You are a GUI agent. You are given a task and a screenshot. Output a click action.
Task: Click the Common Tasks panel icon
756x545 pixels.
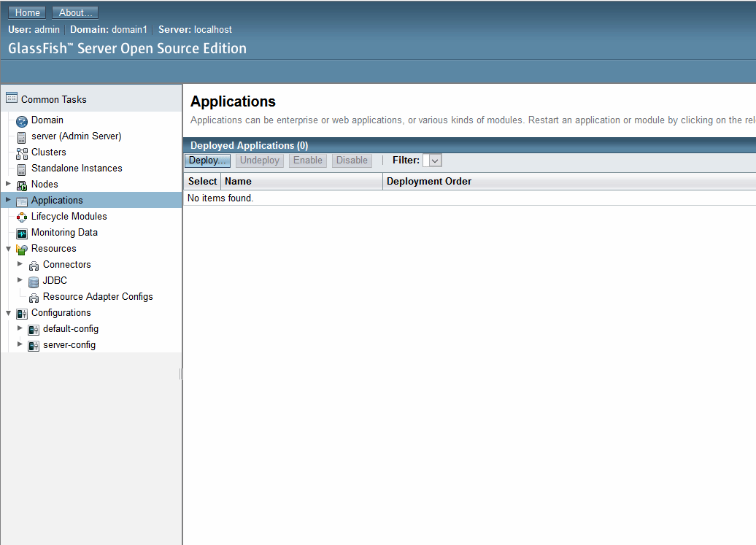click(x=12, y=97)
